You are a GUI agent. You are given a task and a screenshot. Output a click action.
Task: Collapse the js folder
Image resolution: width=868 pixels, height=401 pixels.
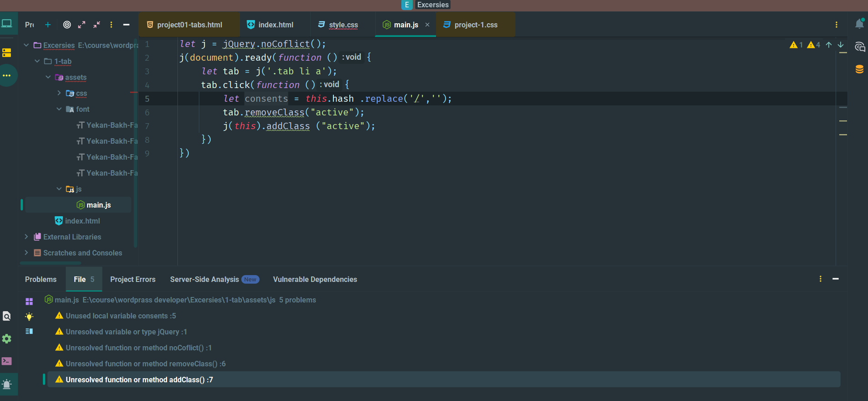point(59,188)
